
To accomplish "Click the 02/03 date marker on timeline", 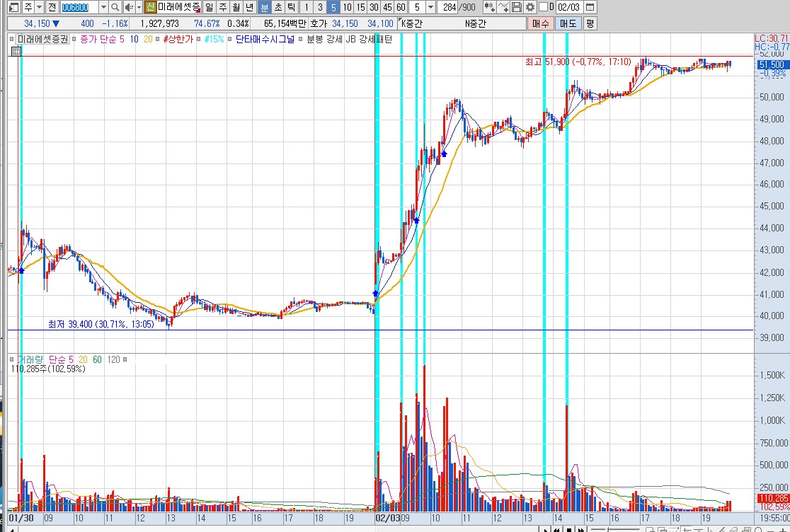I will tap(388, 518).
